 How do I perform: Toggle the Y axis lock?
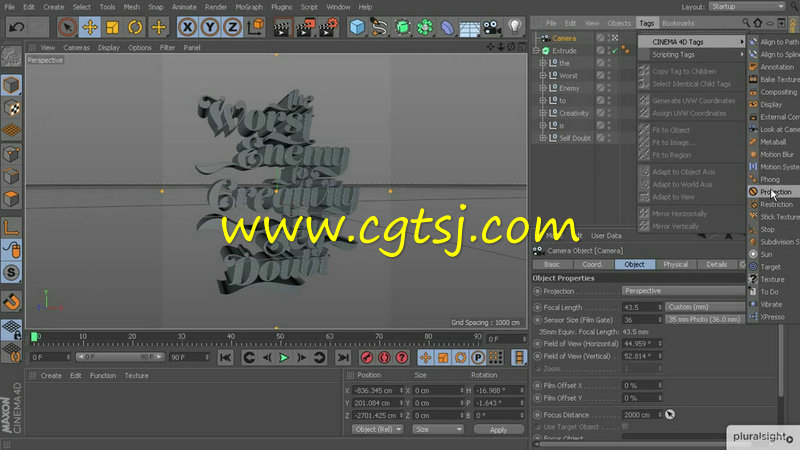(x=210, y=27)
